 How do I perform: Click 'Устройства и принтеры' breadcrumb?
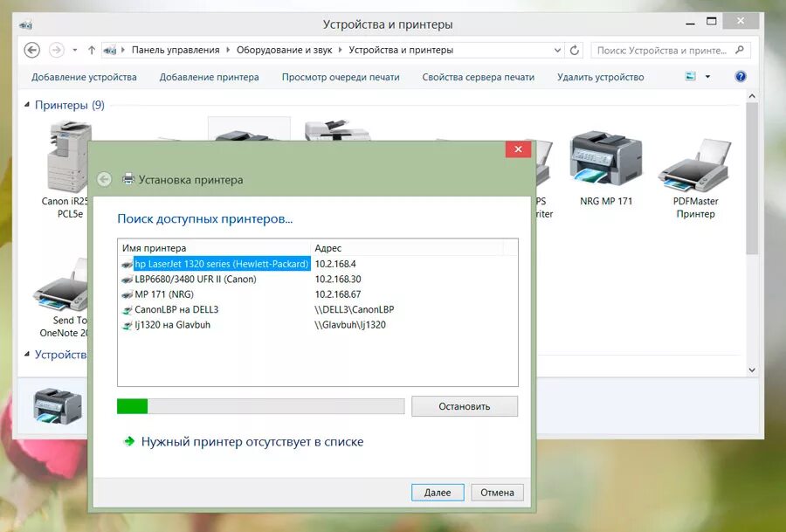click(401, 50)
